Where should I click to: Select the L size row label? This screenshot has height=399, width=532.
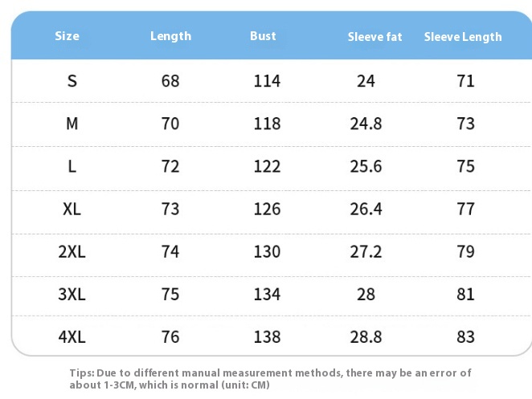tap(72, 166)
